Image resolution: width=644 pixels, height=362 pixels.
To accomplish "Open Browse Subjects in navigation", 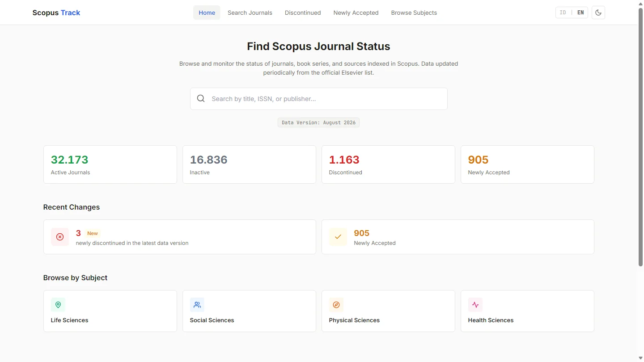I will (x=414, y=13).
